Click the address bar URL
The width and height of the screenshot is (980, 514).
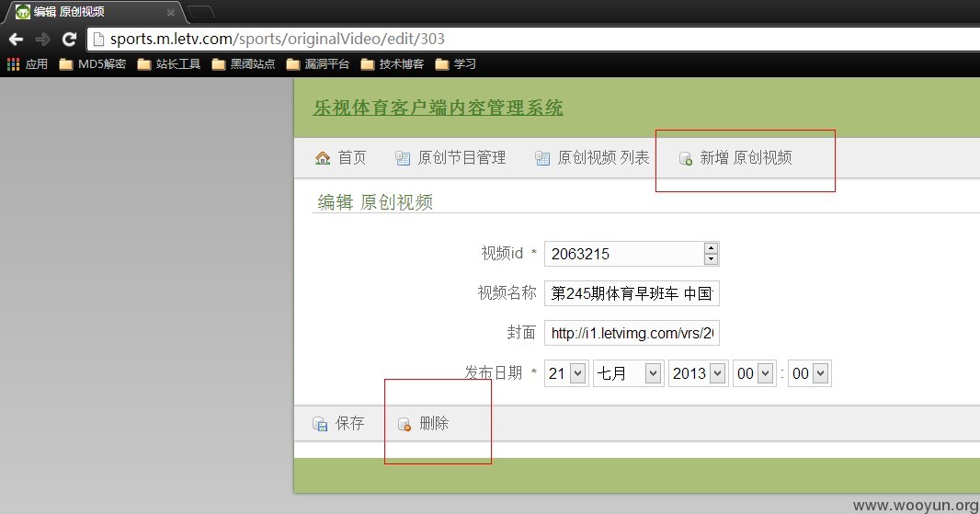coord(278,39)
